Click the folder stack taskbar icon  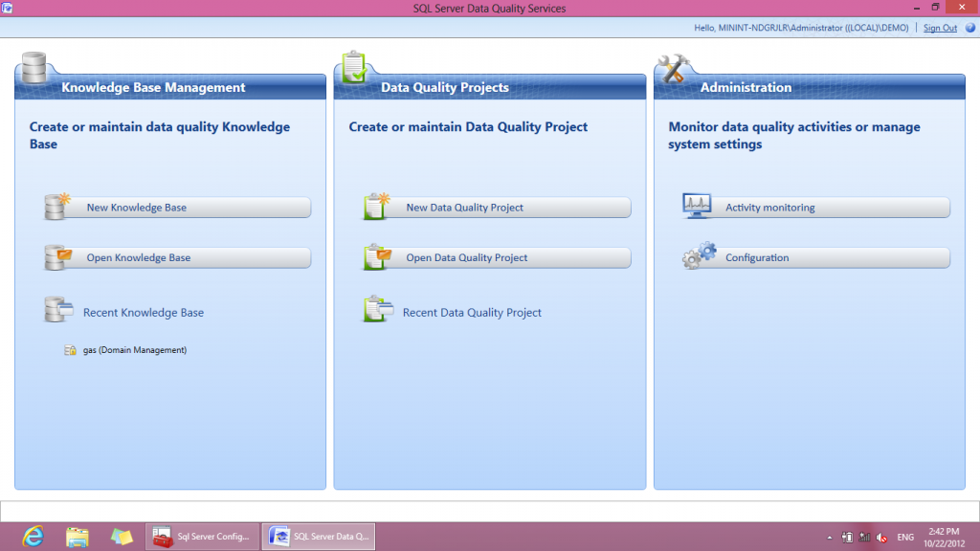tap(122, 537)
